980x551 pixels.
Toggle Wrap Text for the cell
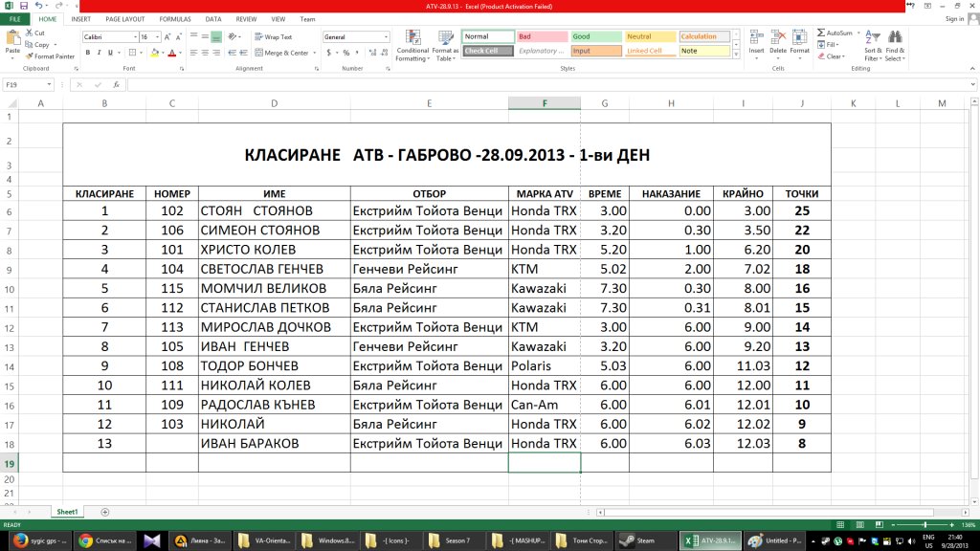(274, 37)
